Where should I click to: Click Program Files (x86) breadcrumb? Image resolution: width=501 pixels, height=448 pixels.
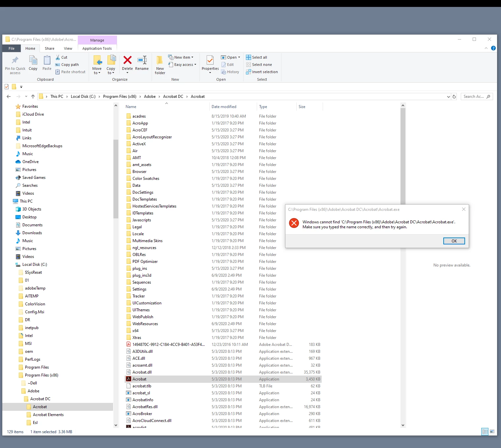point(120,97)
